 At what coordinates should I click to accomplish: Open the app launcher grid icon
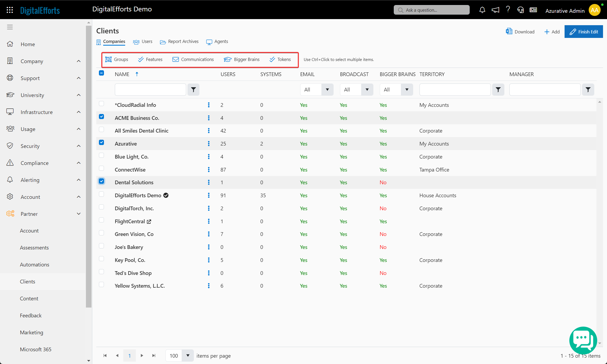pyautogui.click(x=10, y=10)
